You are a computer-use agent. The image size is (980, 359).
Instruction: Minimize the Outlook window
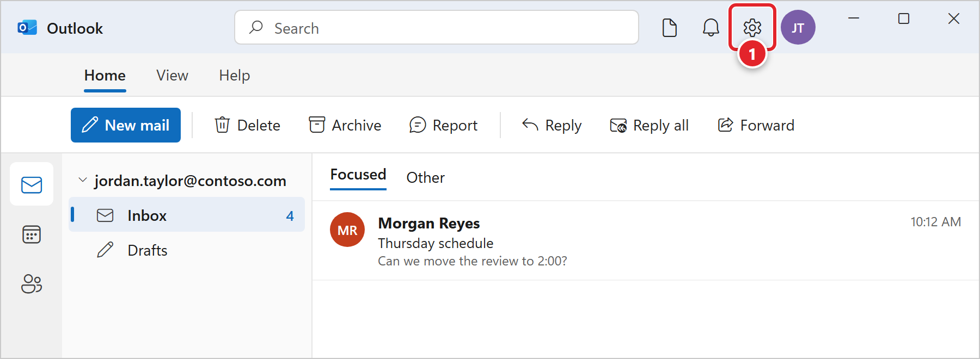854,18
